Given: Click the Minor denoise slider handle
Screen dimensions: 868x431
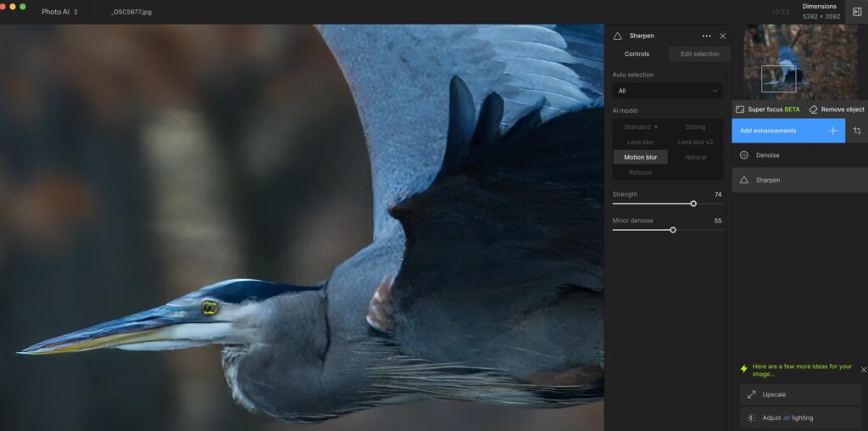Looking at the screenshot, I should coord(672,230).
